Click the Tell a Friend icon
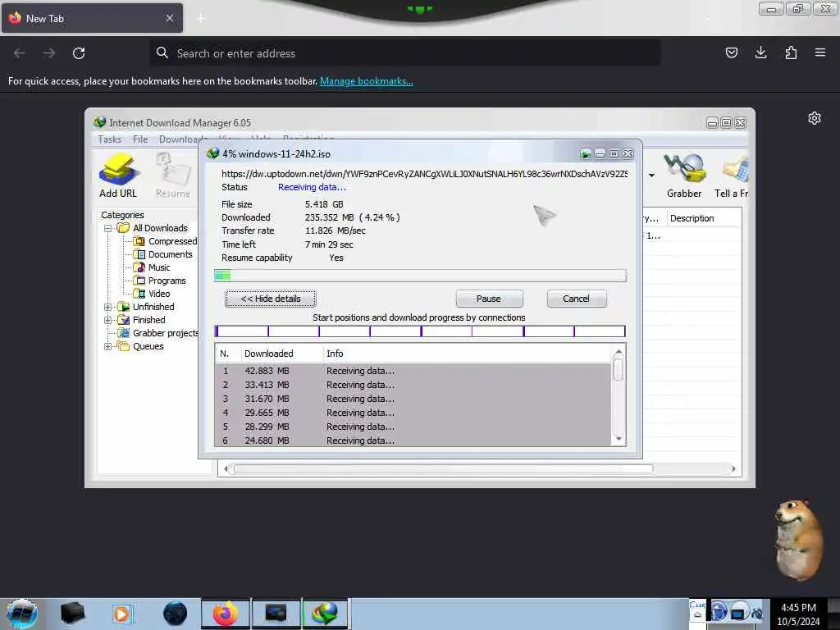This screenshot has width=840, height=630. [732, 176]
